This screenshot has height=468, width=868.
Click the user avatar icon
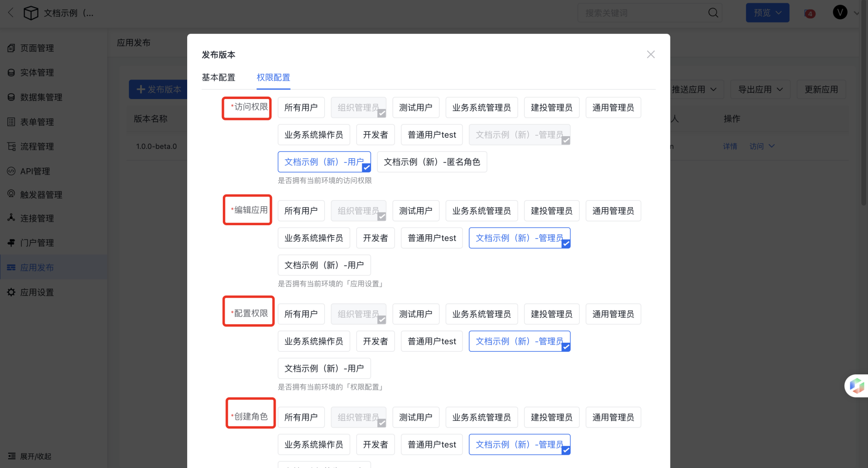point(840,13)
